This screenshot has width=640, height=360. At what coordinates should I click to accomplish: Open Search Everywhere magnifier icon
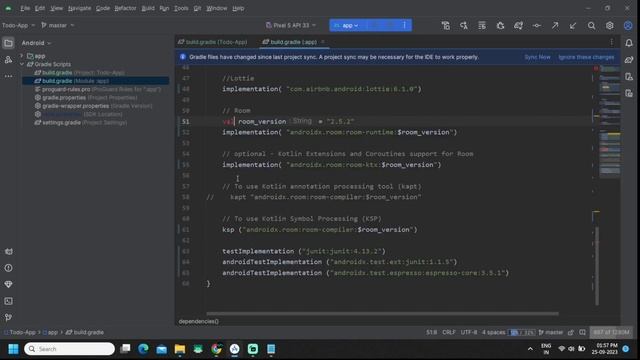[x=591, y=25]
